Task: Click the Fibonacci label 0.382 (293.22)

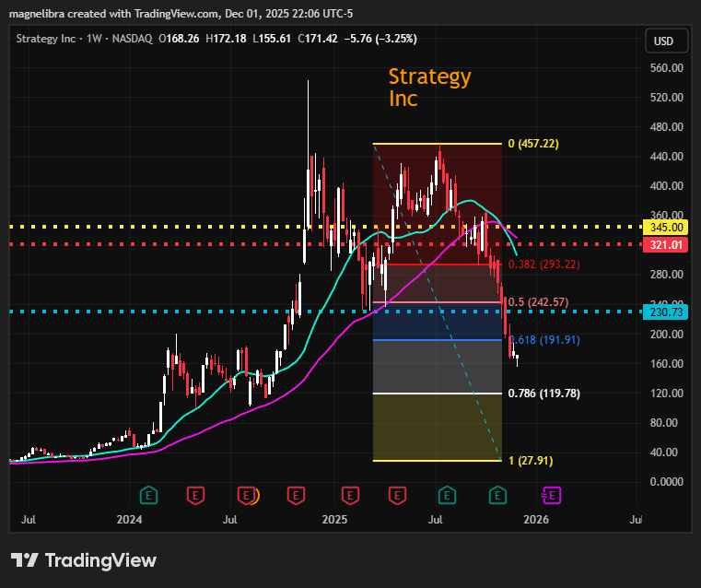Action: 544,265
